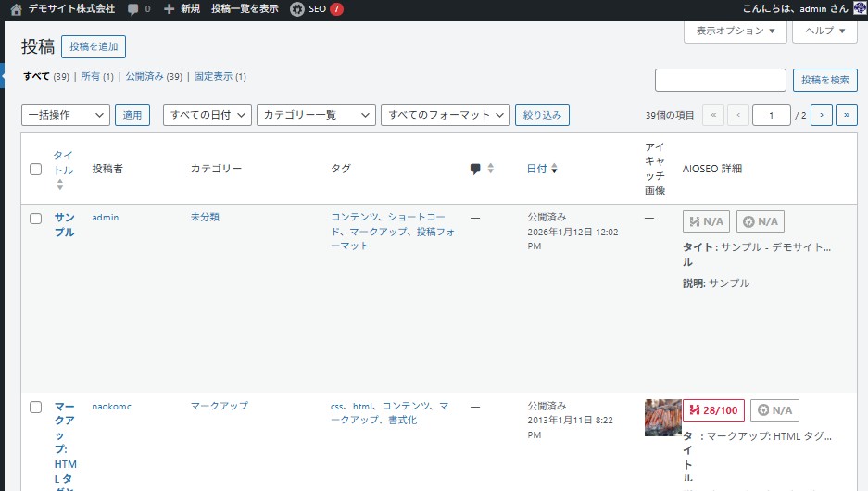Go to next page with › button
This screenshot has height=491, width=868.
coord(821,115)
